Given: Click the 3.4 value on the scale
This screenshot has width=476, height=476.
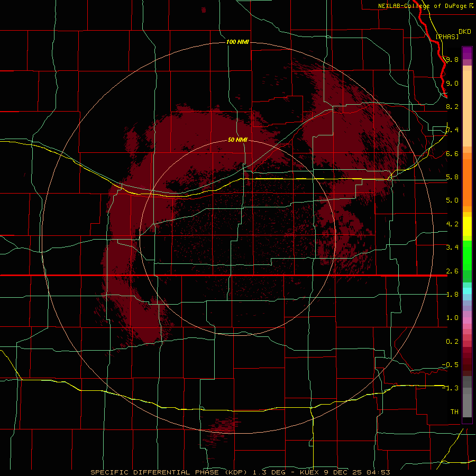Looking at the screenshot, I should coord(452,248).
